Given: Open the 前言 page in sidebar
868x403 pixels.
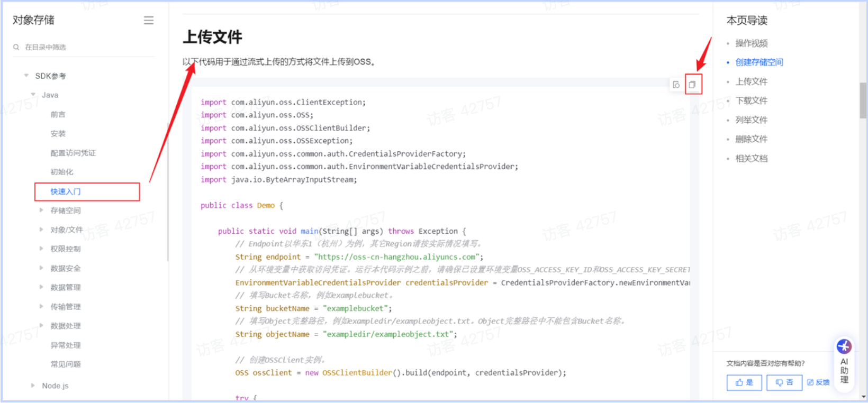Looking at the screenshot, I should [x=58, y=114].
